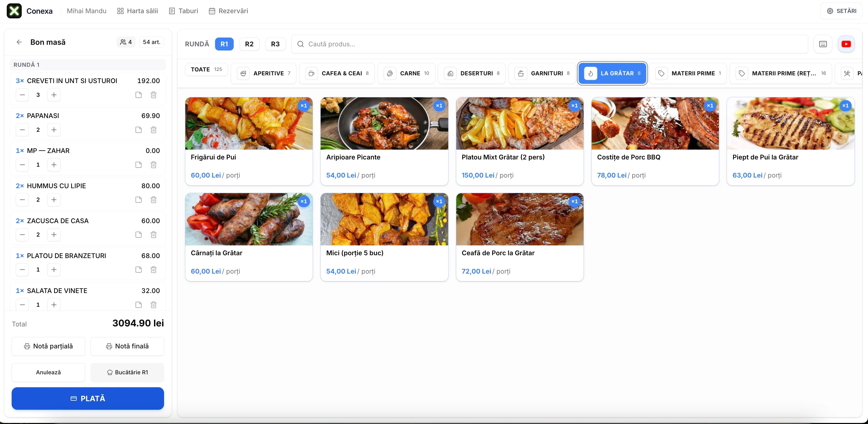
Task: Add a note to CREVETI IN UNT SI USTUROI
Action: 138,95
